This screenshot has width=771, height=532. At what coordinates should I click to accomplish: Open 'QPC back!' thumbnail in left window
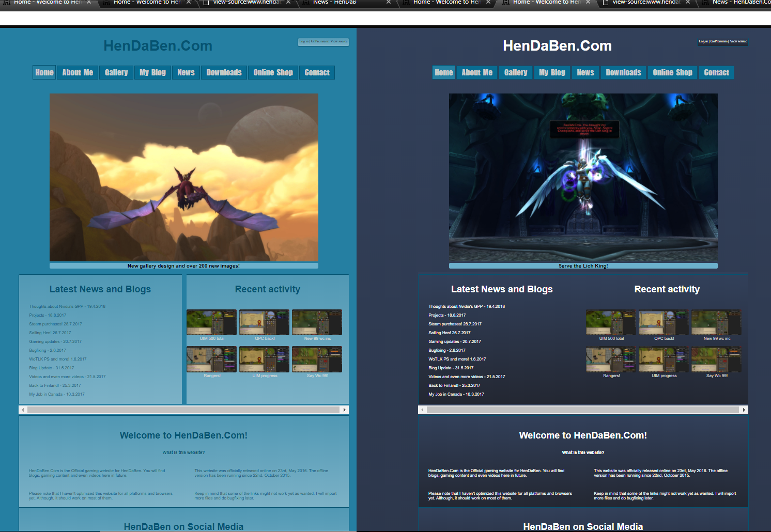(265, 322)
